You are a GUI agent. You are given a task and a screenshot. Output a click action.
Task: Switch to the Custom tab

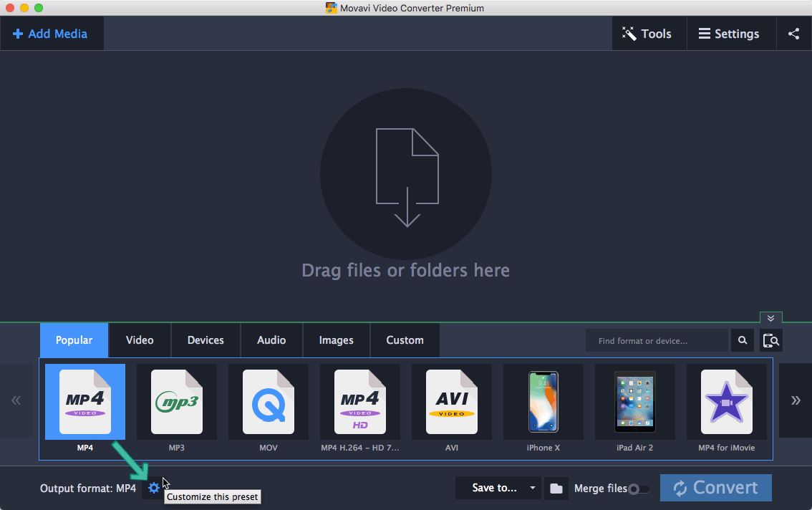[x=405, y=340]
